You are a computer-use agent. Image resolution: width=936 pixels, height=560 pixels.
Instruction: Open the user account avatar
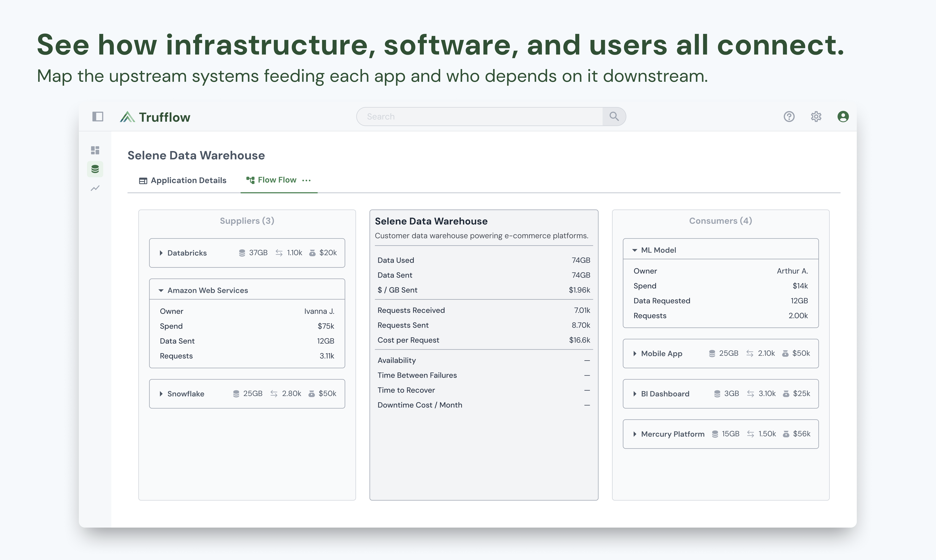843,117
